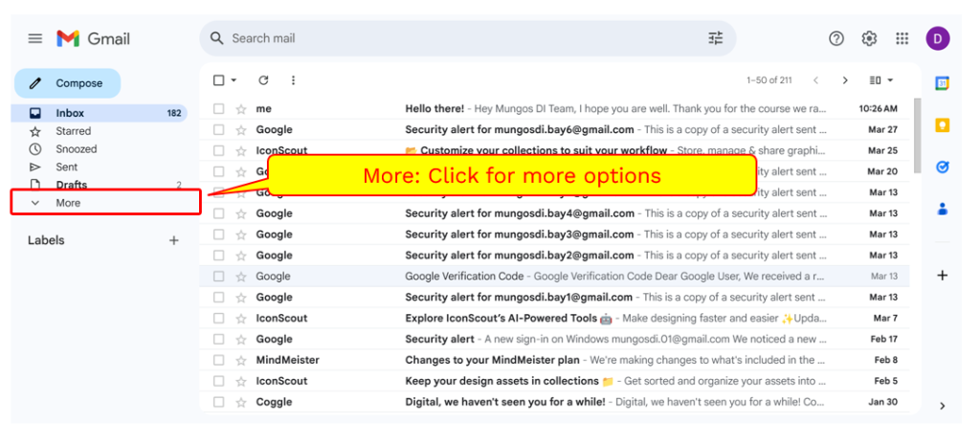Image resolution: width=980 pixels, height=446 pixels.
Task: Click the Search mail field
Action: point(459,38)
